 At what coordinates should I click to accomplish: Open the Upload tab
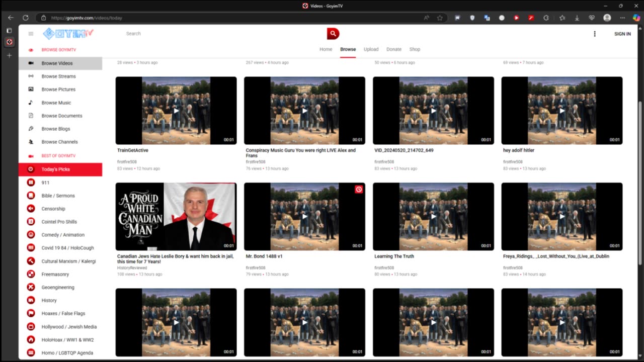(371, 49)
